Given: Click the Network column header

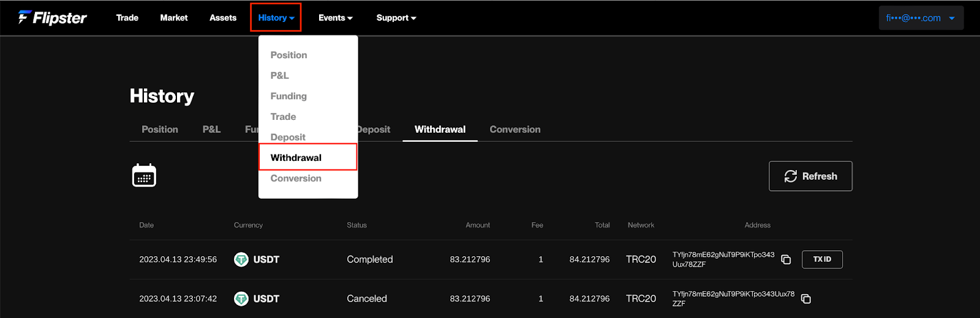Looking at the screenshot, I should [x=641, y=225].
